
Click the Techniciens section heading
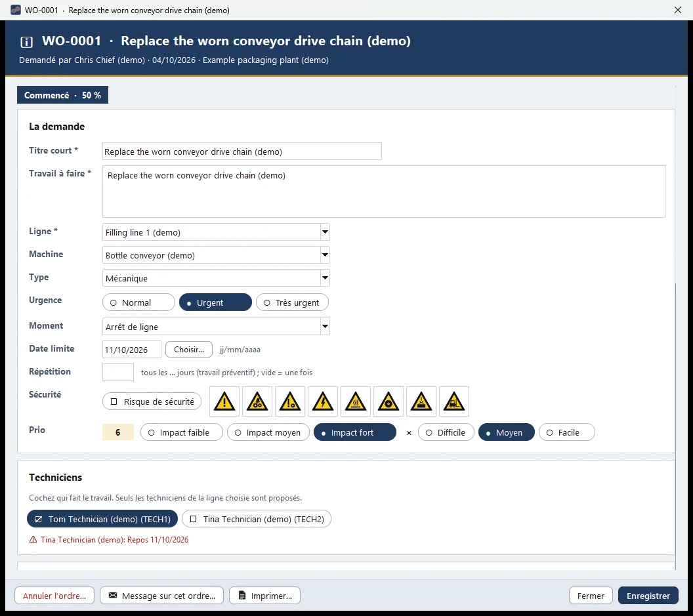click(x=56, y=478)
